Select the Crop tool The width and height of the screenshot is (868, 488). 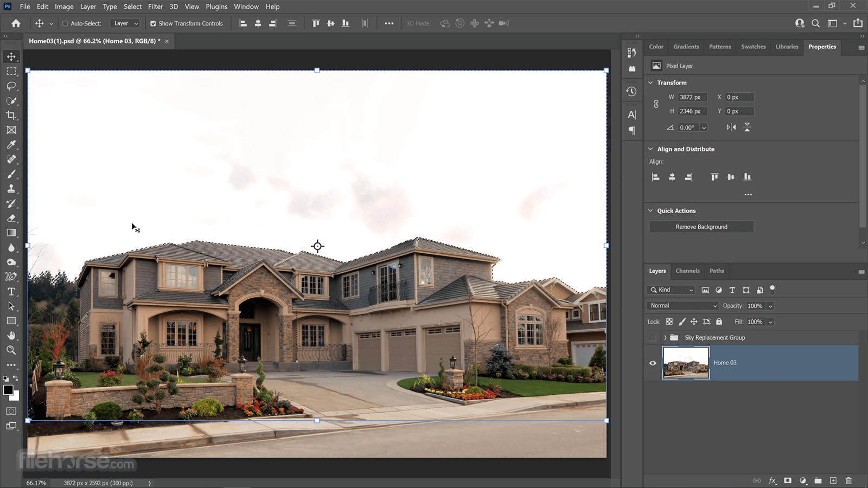tap(11, 115)
